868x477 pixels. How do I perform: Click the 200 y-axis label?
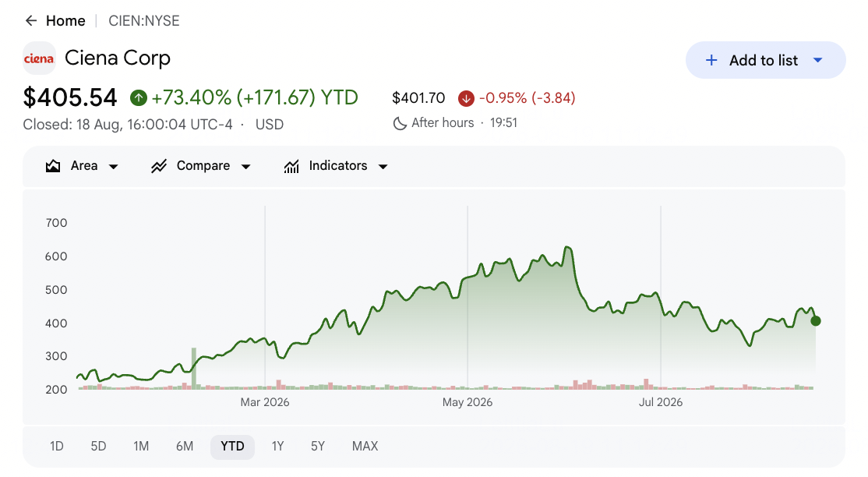pos(56,390)
